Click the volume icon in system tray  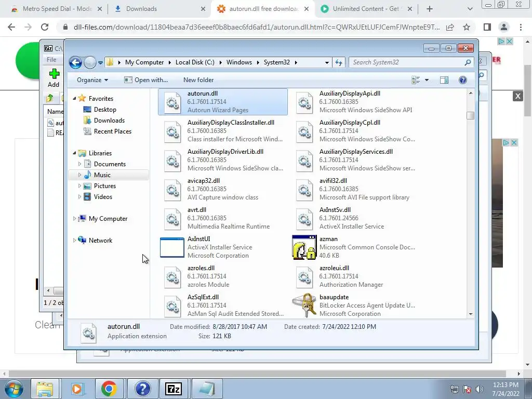coord(480,389)
